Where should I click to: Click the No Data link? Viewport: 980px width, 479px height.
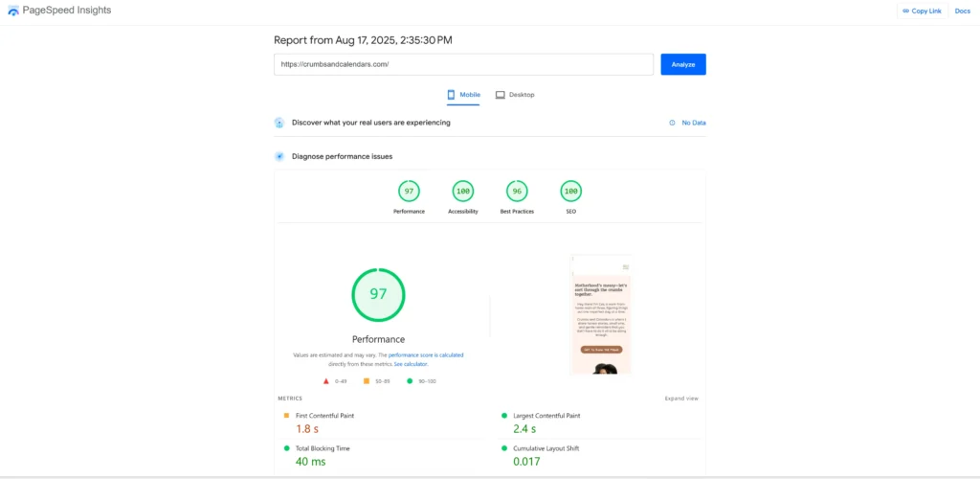pyautogui.click(x=694, y=123)
